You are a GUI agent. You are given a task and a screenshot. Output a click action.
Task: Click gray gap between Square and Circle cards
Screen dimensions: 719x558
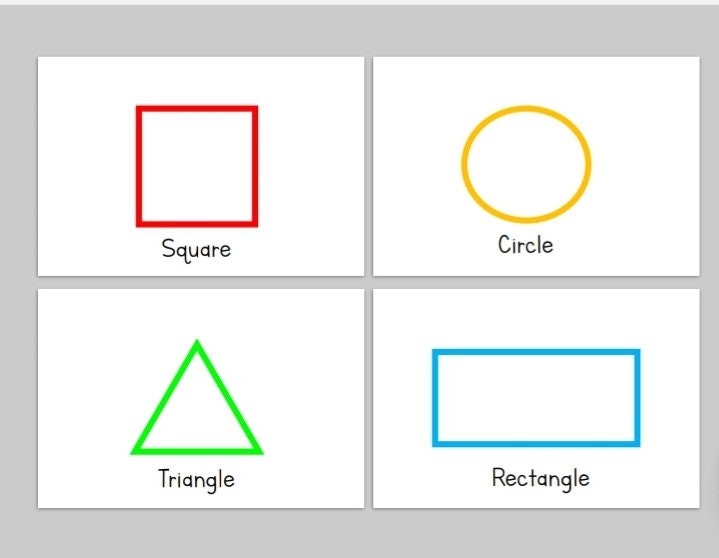[369, 166]
